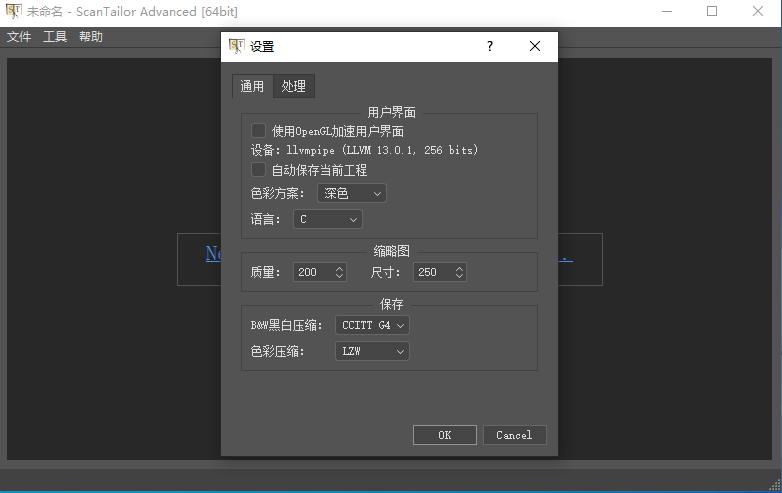Switch to the 处理 tab
The width and height of the screenshot is (782, 493).
pos(294,86)
